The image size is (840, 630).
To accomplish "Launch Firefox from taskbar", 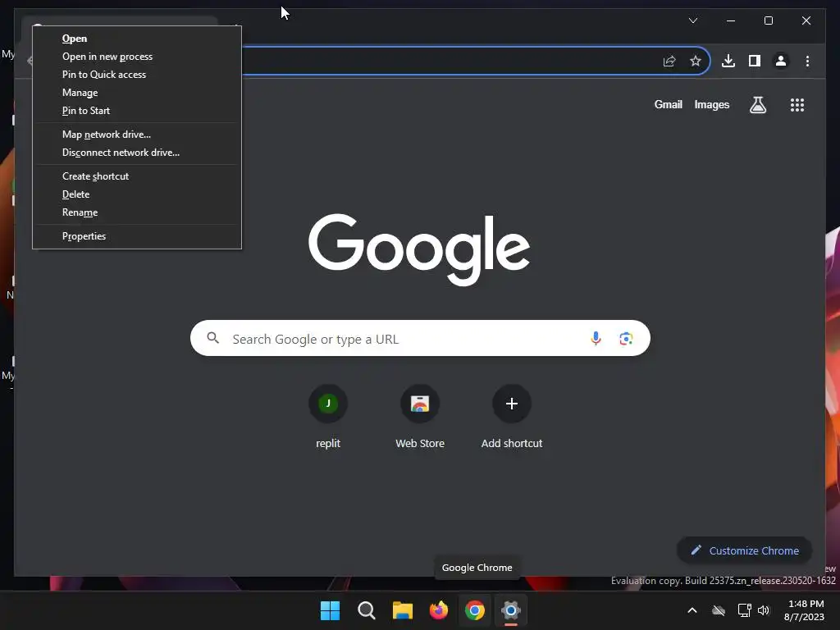I will click(439, 610).
